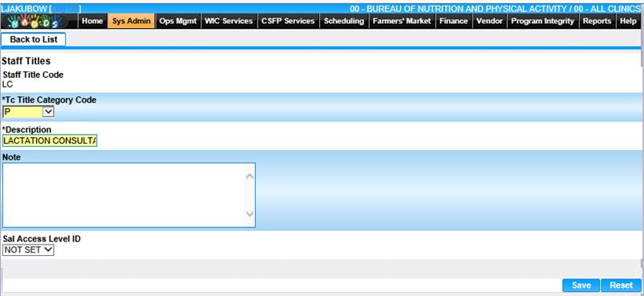Click the Back to List tab
This screenshot has height=296, width=644.
click(34, 39)
